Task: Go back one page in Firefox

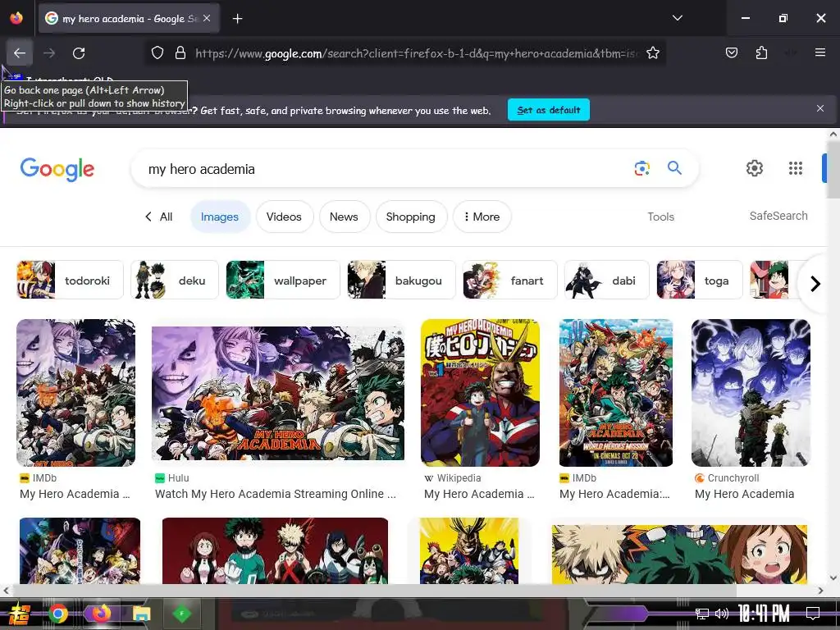Action: pyautogui.click(x=20, y=53)
